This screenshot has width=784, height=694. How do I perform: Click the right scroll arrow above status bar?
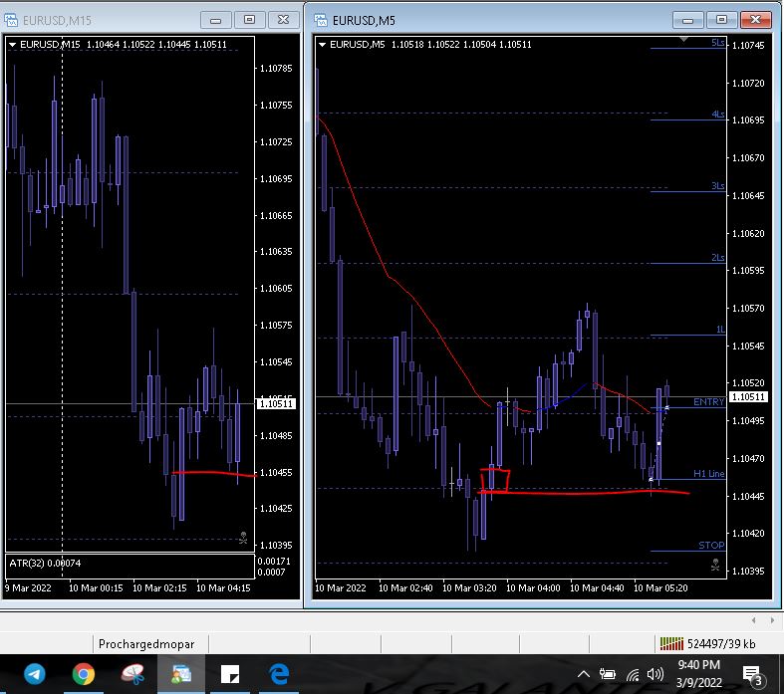point(772,620)
